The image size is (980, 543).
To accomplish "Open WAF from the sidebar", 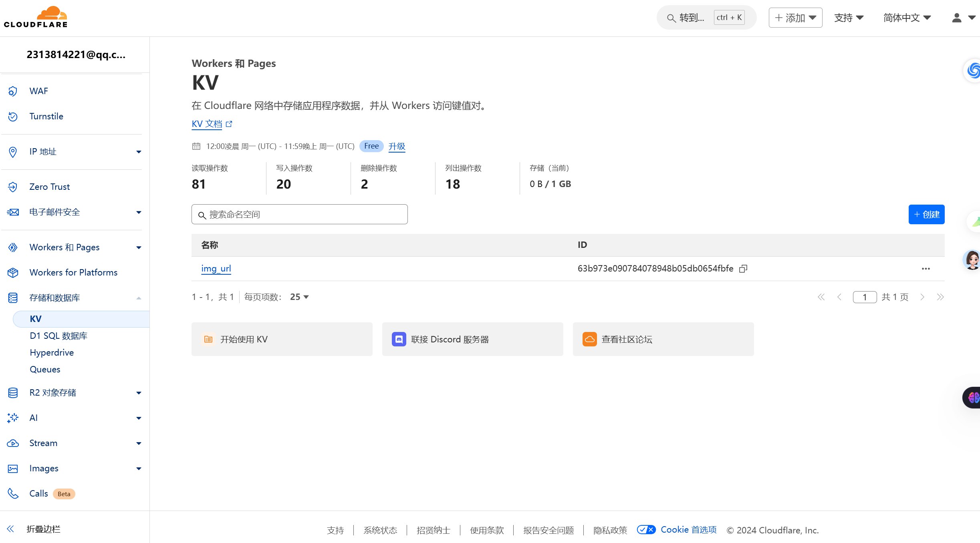I will tap(38, 91).
